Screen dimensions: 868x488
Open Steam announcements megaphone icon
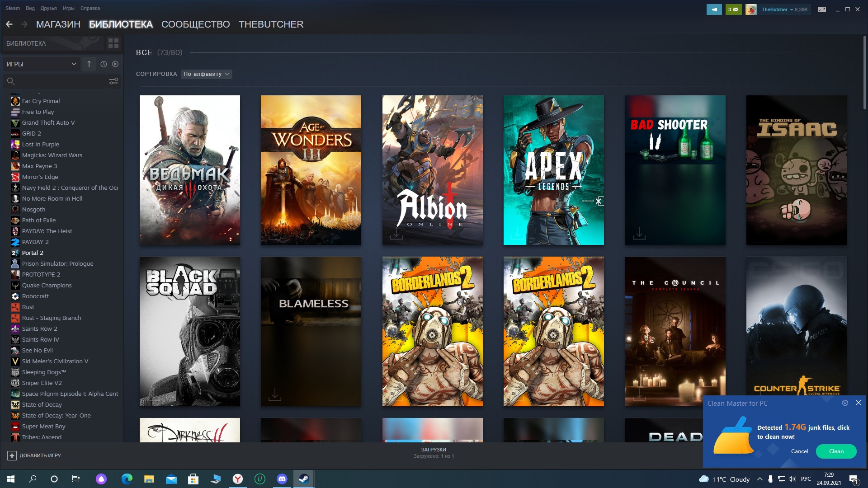714,9
